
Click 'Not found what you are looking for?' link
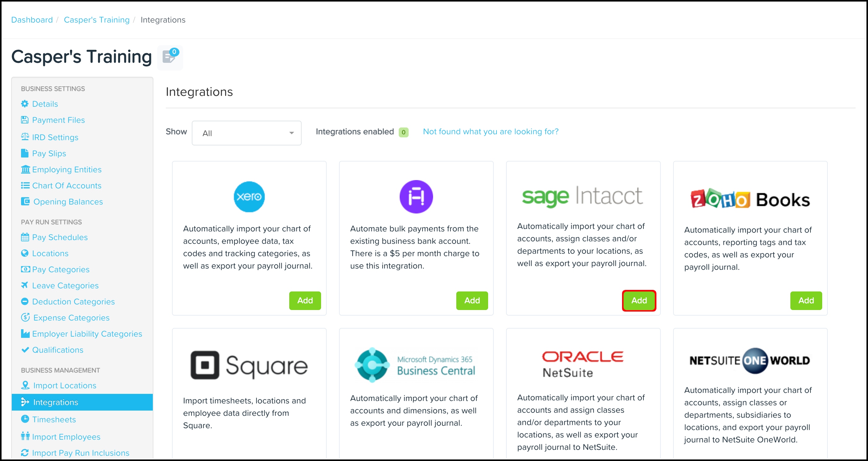[x=490, y=131]
